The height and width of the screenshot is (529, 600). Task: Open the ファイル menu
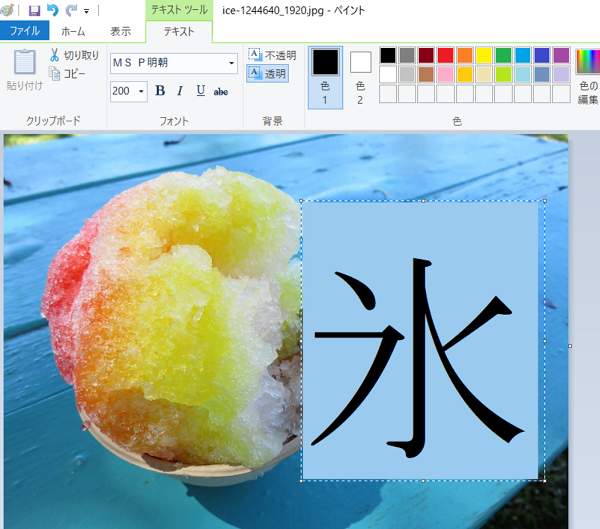click(x=24, y=31)
